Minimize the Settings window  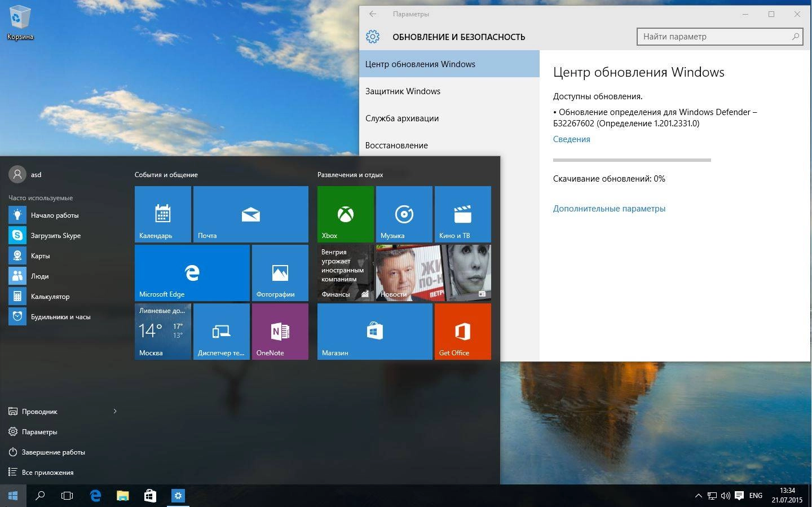click(x=745, y=14)
